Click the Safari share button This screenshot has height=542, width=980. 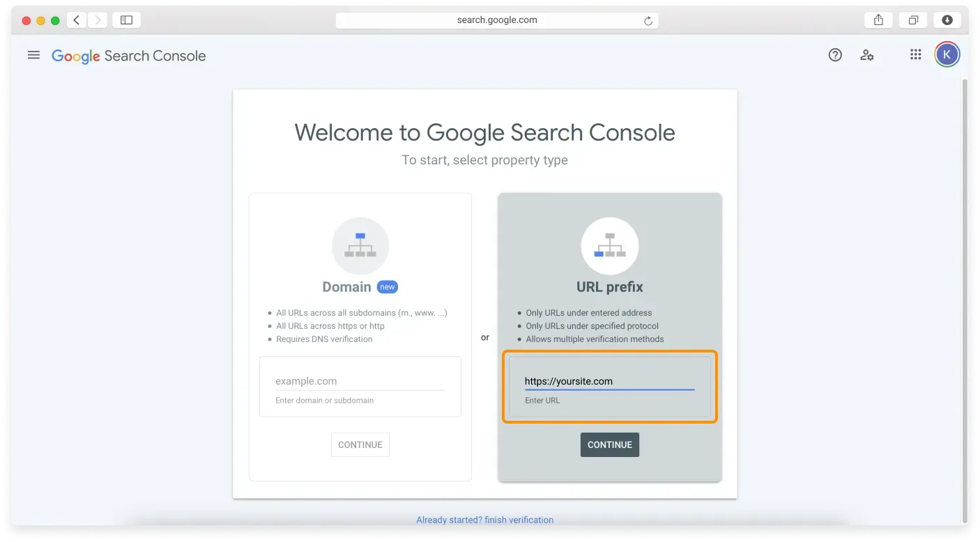(878, 20)
